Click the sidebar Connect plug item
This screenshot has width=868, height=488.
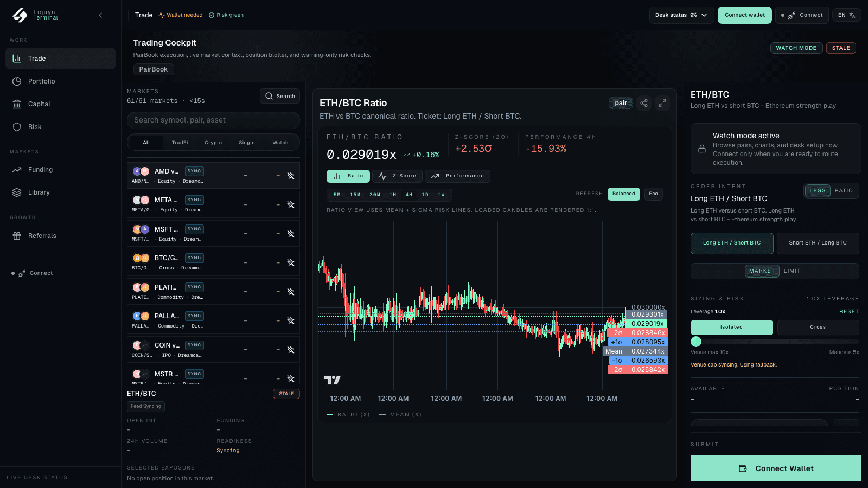click(33, 273)
